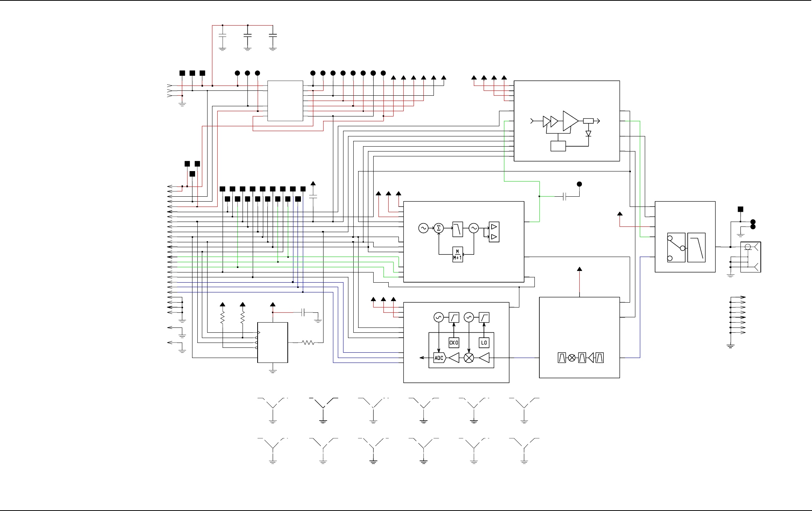Click the oscillator symbol feeding the dual buffer block
The width and height of the screenshot is (812, 511).
tap(474, 228)
